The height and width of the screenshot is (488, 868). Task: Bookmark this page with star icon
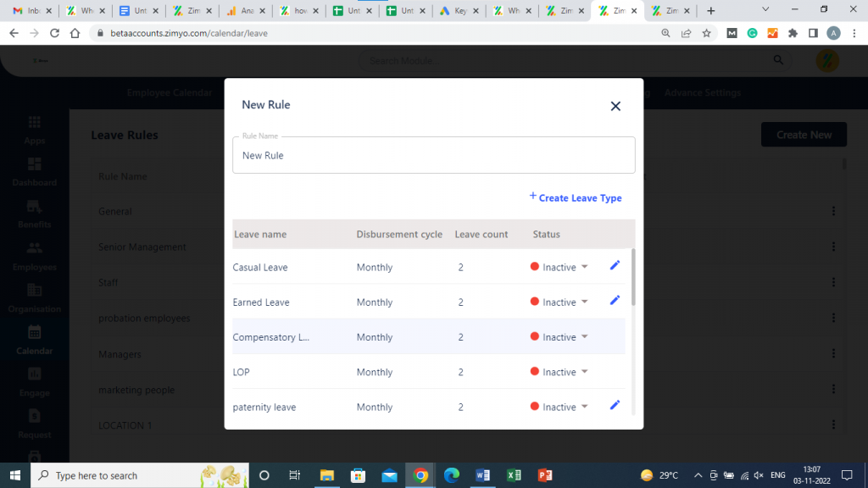706,33
